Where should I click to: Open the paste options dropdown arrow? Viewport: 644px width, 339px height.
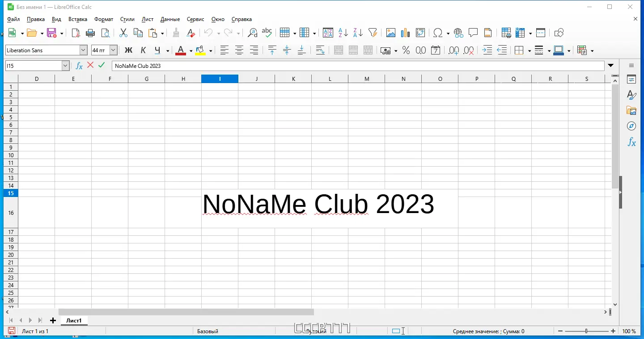pyautogui.click(x=162, y=33)
